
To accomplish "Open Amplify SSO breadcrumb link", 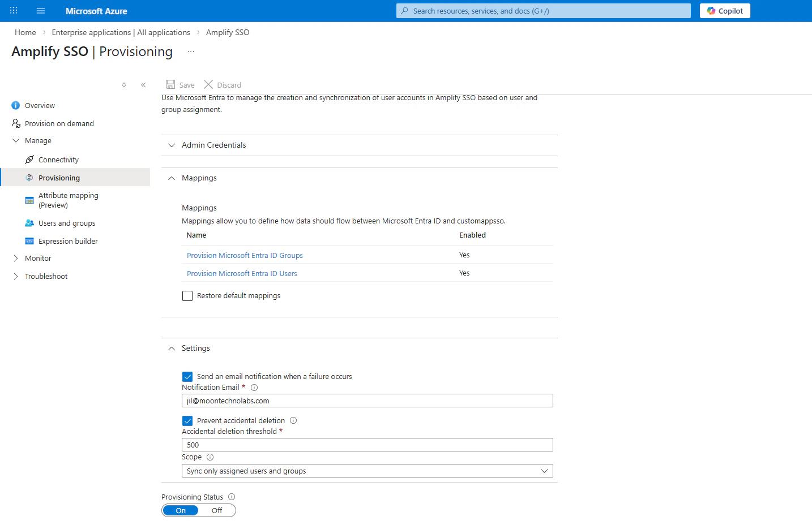I will [x=228, y=32].
